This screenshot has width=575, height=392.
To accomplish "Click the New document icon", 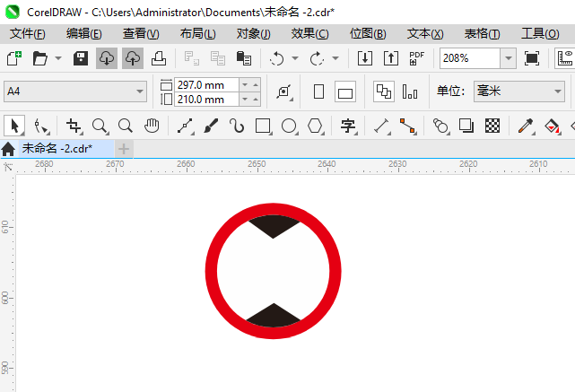I will click(x=14, y=58).
